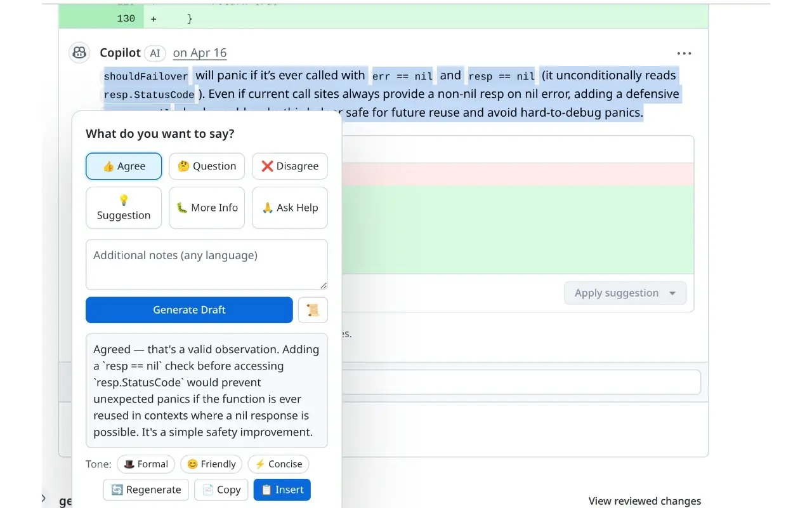Open prompt history scroll icon button
Viewport: 812px width, 508px height.
pyautogui.click(x=313, y=310)
